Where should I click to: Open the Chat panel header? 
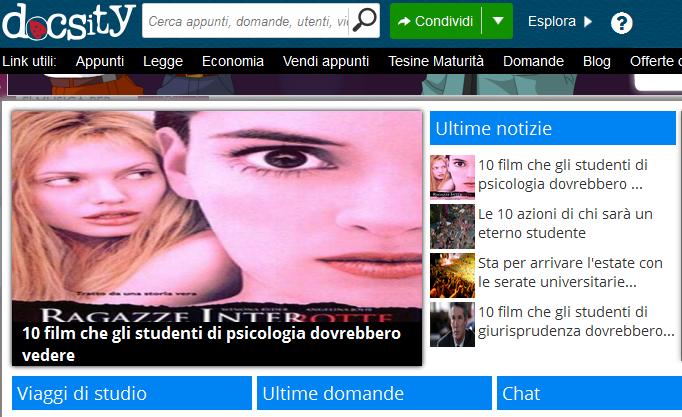588,394
